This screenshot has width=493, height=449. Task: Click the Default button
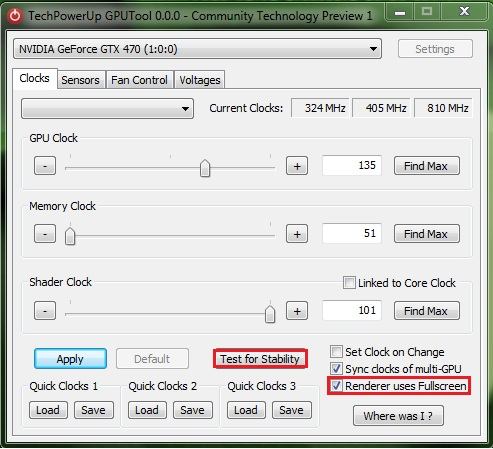(x=152, y=359)
